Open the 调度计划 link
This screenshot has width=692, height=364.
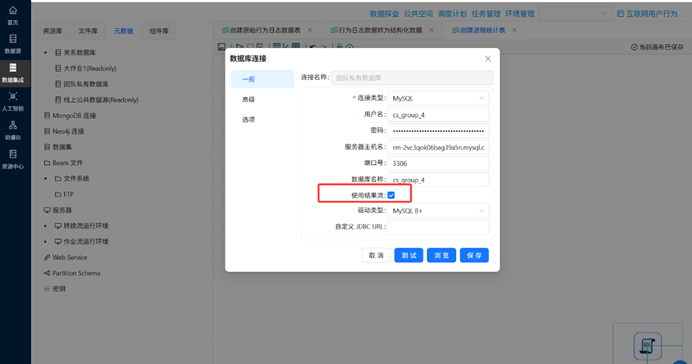click(452, 14)
